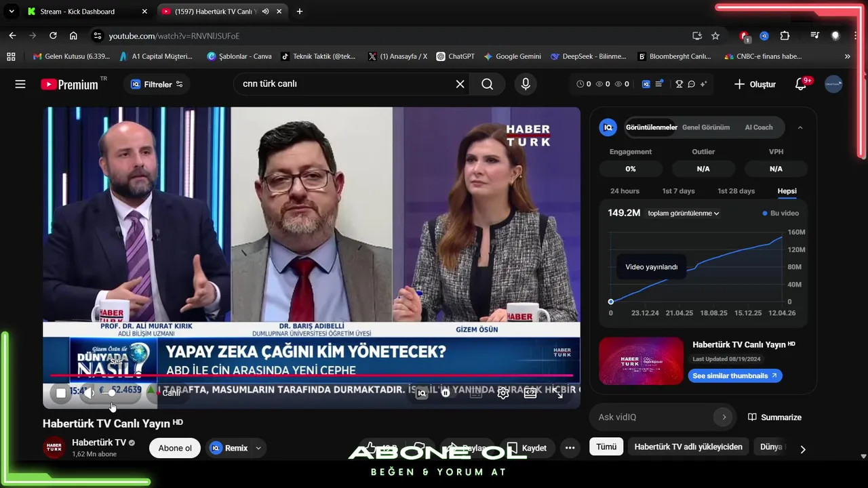Go back in browser history
The image size is (868, 488).
pos(12,35)
